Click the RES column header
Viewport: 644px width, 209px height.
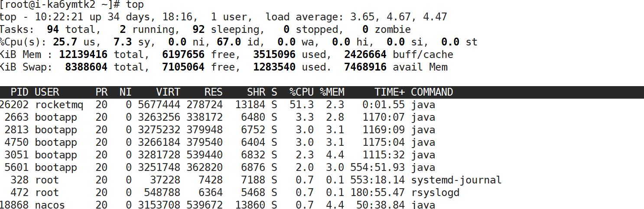coord(214,92)
